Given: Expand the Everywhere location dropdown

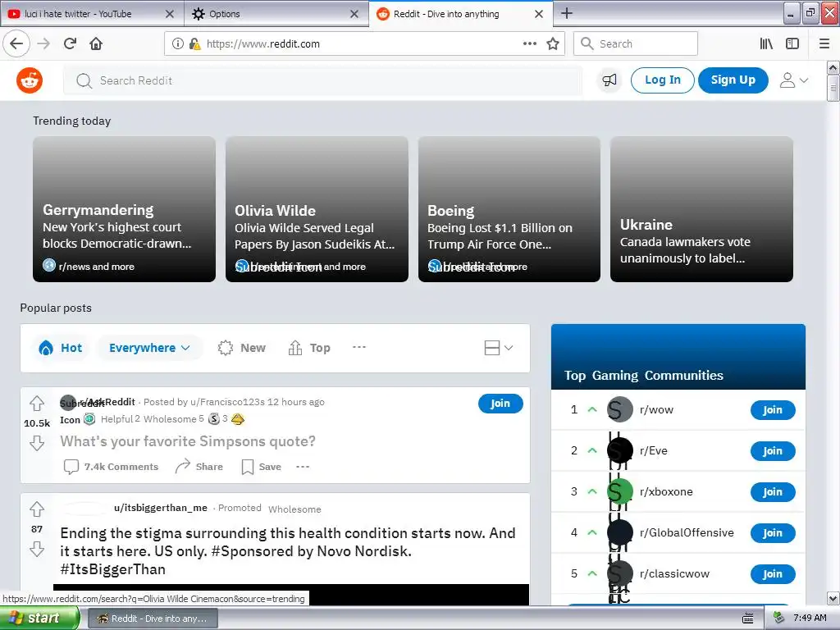Looking at the screenshot, I should 149,348.
